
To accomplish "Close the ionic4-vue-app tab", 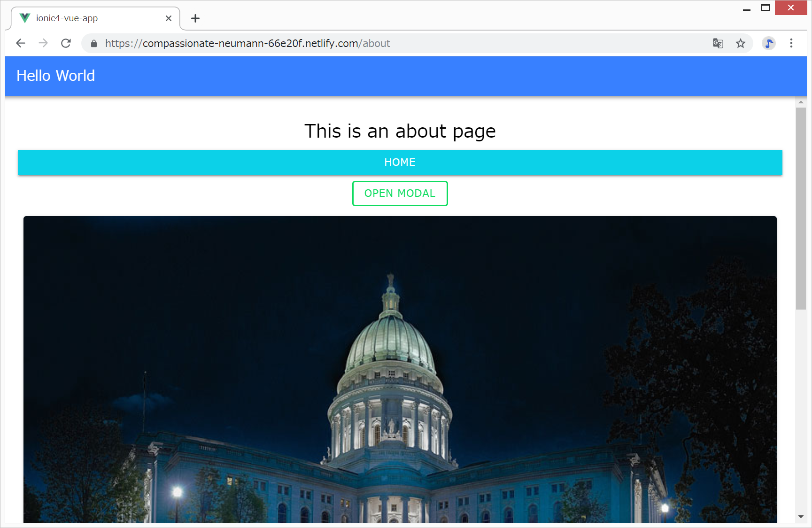I will pyautogui.click(x=169, y=18).
